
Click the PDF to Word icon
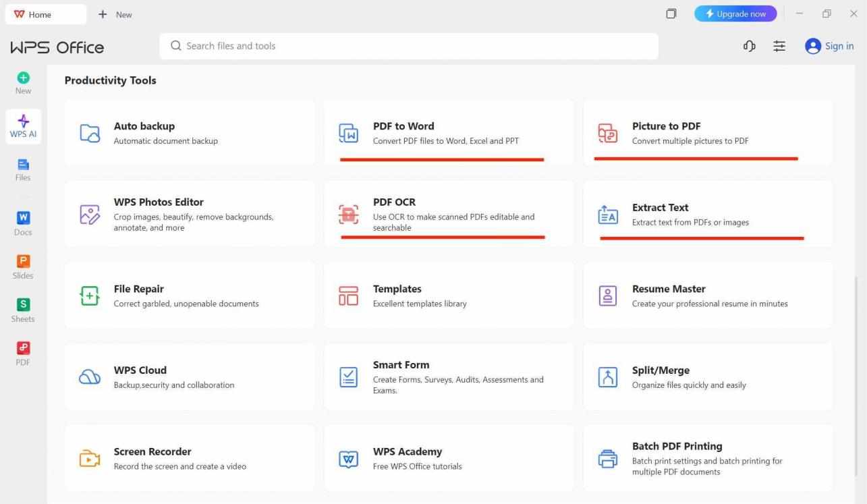348,133
